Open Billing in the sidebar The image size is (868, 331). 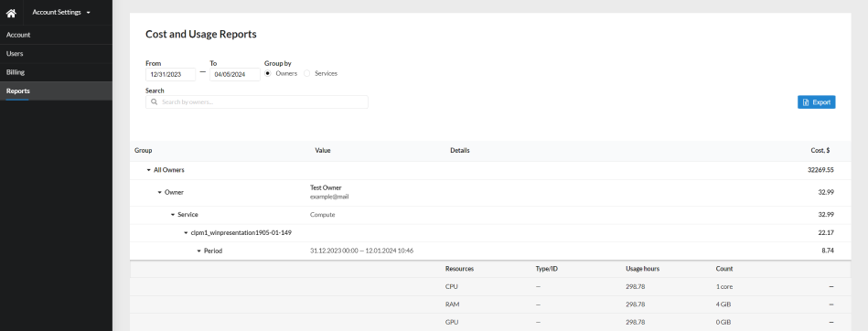(x=56, y=72)
